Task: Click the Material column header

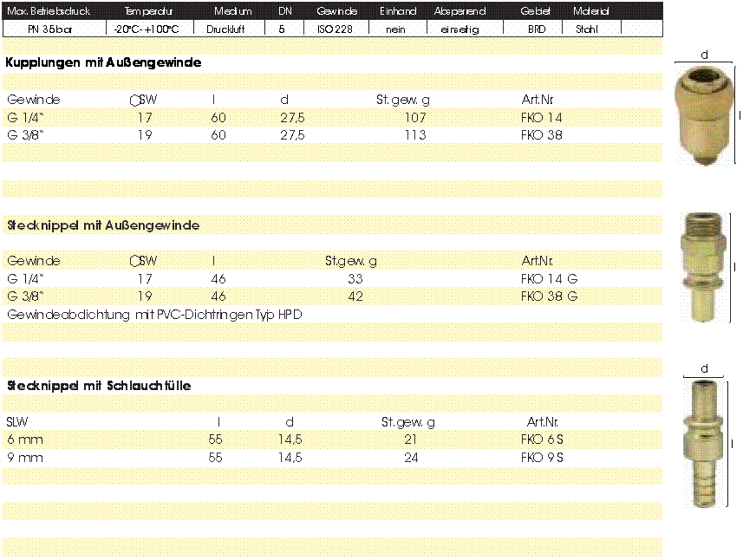Action: [x=591, y=11]
